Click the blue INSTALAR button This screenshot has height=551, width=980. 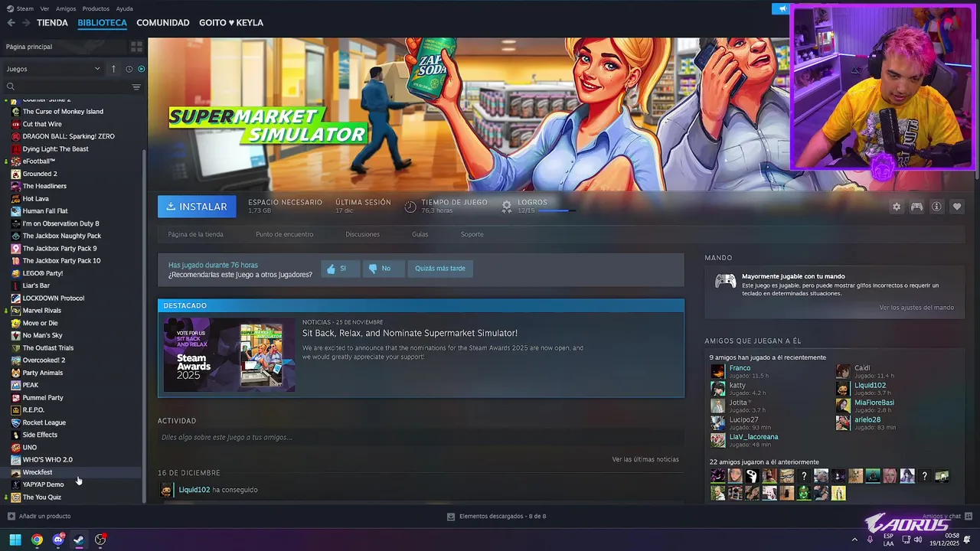tap(197, 207)
